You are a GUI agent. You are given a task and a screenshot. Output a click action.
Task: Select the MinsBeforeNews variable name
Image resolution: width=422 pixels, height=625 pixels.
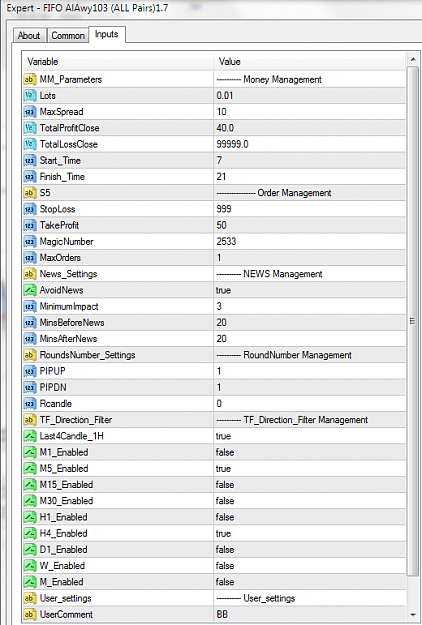click(72, 322)
